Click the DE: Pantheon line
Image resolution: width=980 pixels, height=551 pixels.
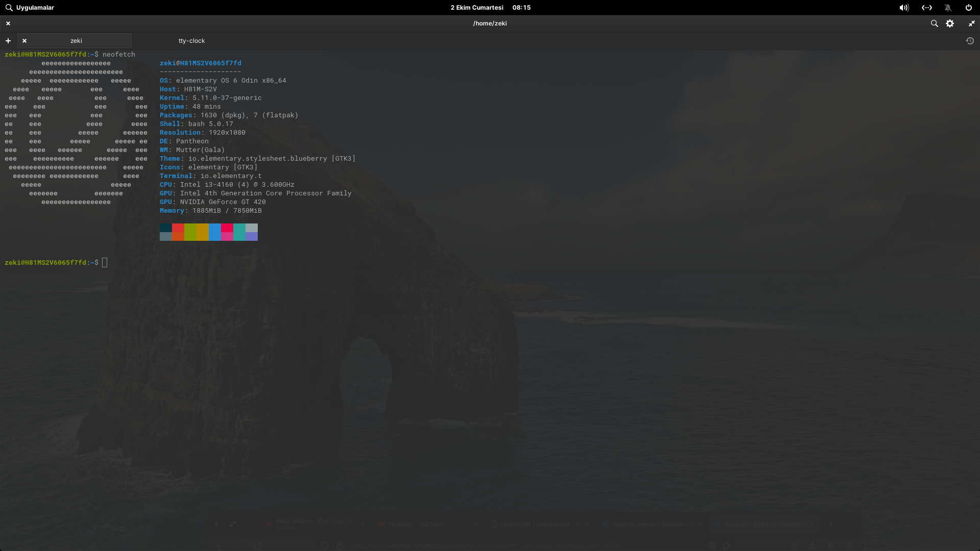(184, 141)
